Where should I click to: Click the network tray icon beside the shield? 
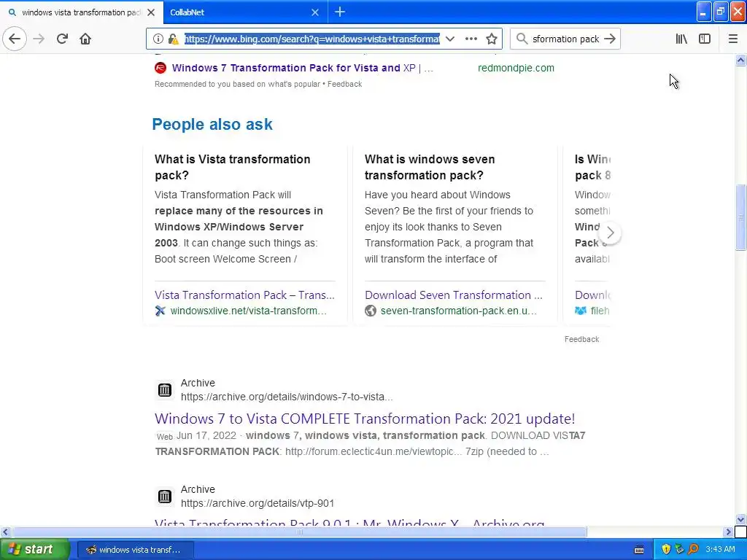[679, 549]
